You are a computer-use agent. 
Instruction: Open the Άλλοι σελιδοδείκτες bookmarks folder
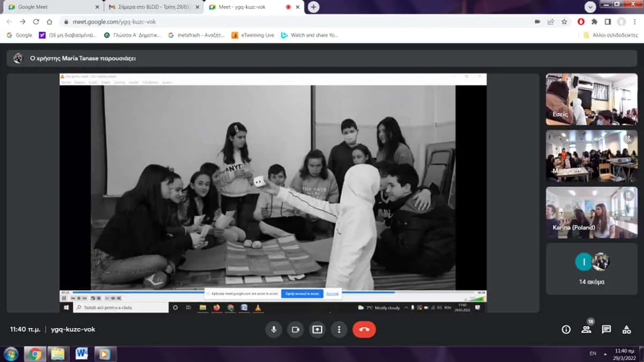click(610, 35)
